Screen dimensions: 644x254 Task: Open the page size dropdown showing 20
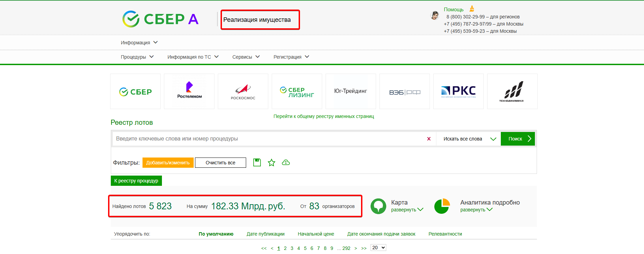click(x=378, y=248)
